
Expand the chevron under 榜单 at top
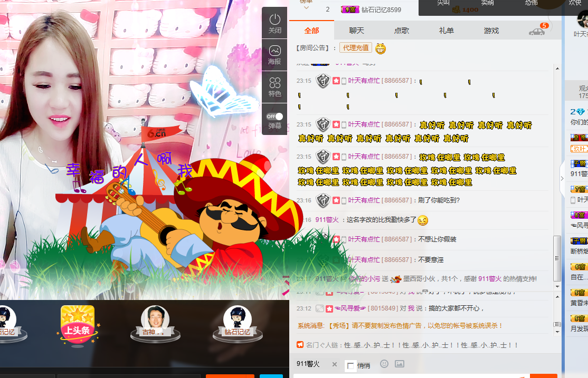pyautogui.click(x=306, y=8)
